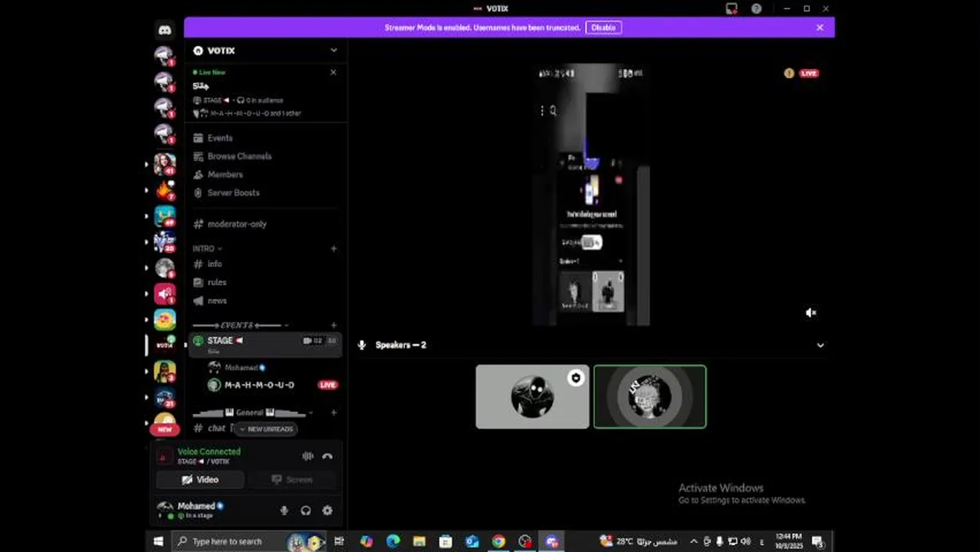980x552 pixels.
Task: Launch Microsoft Edge from the taskbar
Action: [x=393, y=541]
